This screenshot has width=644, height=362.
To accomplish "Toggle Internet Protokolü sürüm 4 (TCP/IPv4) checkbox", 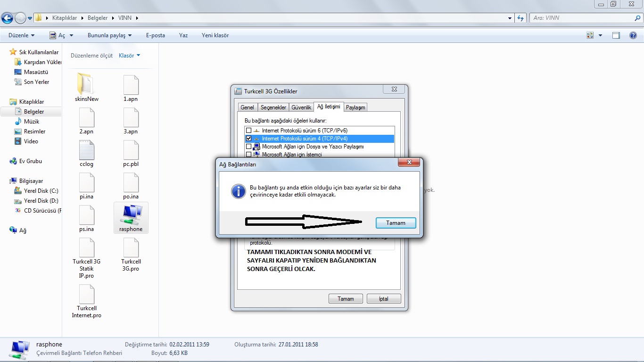I will pyautogui.click(x=248, y=139).
